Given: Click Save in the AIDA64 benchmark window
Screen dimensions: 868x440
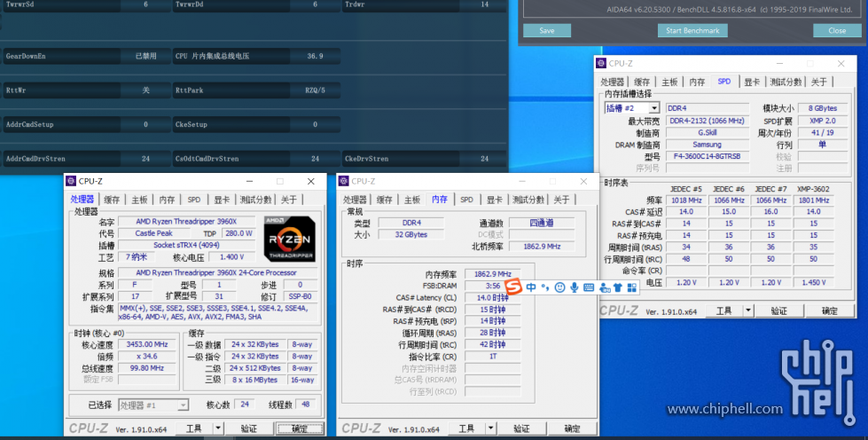Looking at the screenshot, I should (x=547, y=30).
